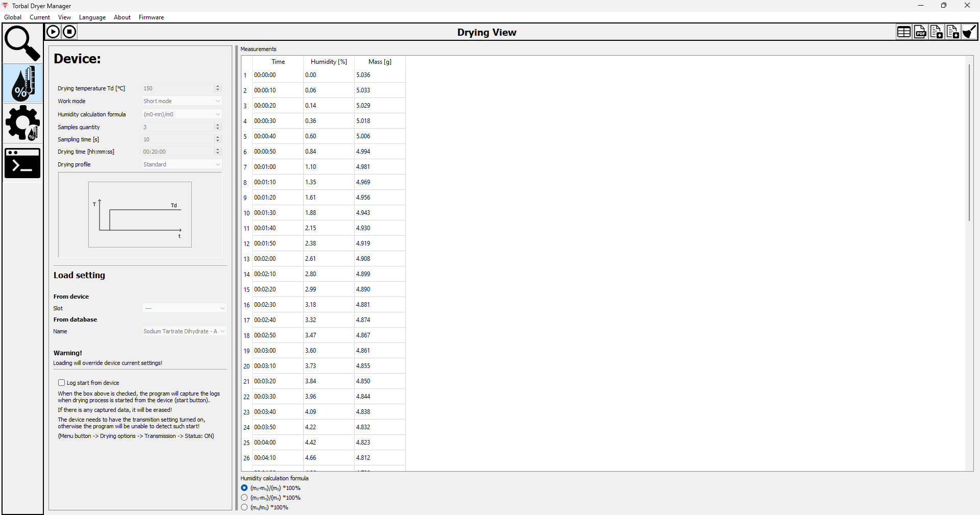Select the time cell 00:02:30
This screenshot has height=515, width=980.
278,305
